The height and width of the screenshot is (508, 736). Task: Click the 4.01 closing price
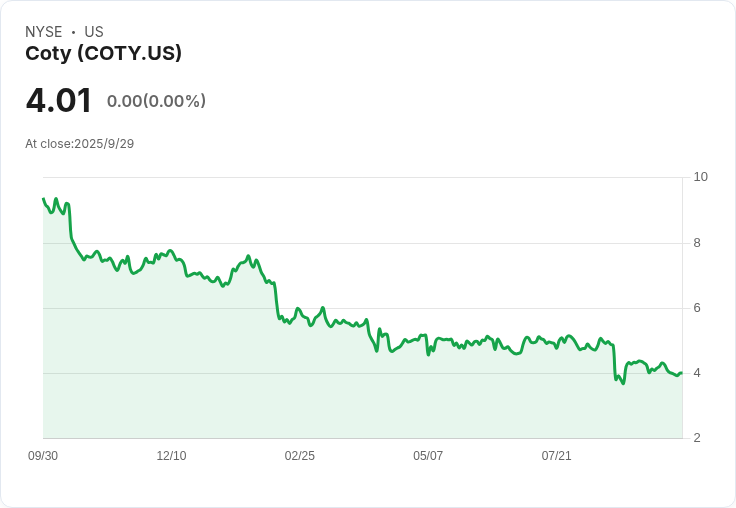click(59, 101)
